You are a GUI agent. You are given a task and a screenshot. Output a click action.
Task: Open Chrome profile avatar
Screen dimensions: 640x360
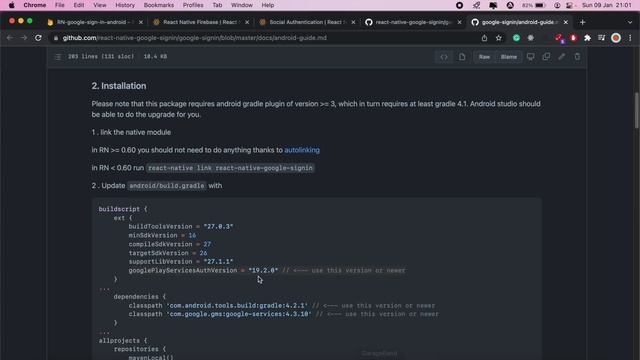(616, 38)
